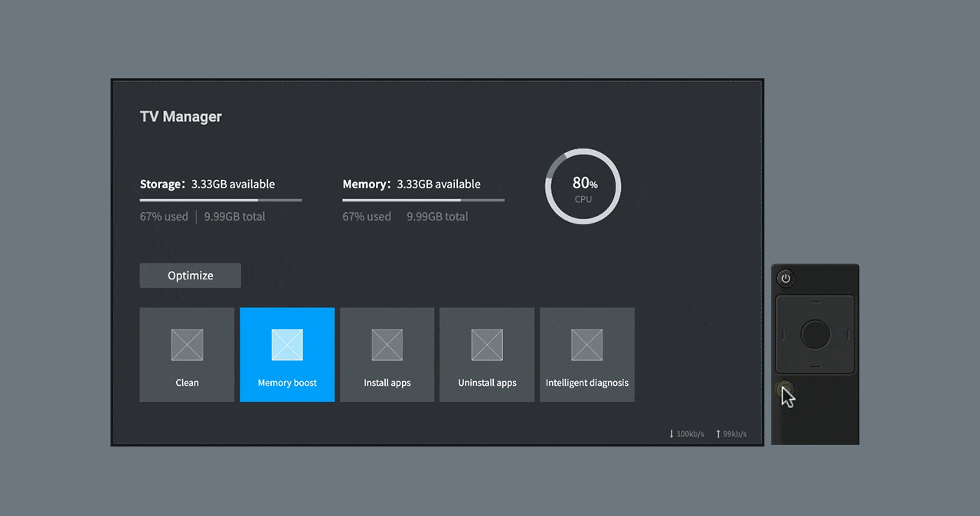Viewport: 980px width, 516px height.
Task: Click the TV Manager title
Action: 181,116
